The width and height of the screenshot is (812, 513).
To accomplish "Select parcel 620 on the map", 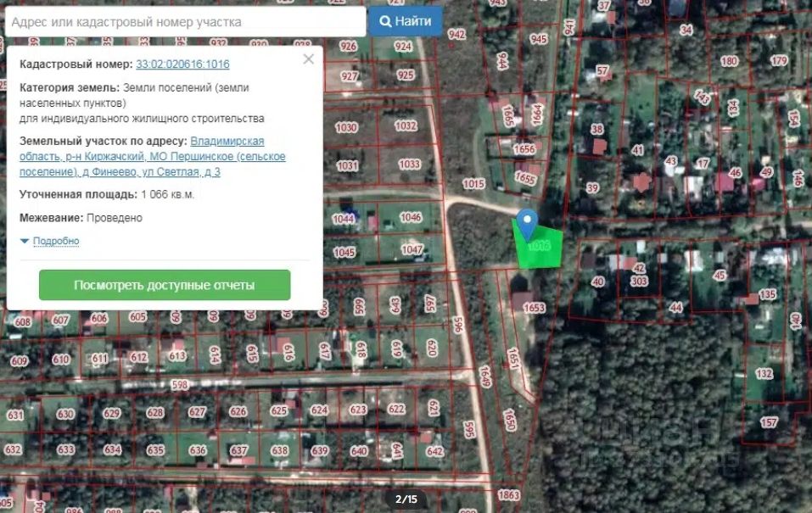I will pos(432,348).
